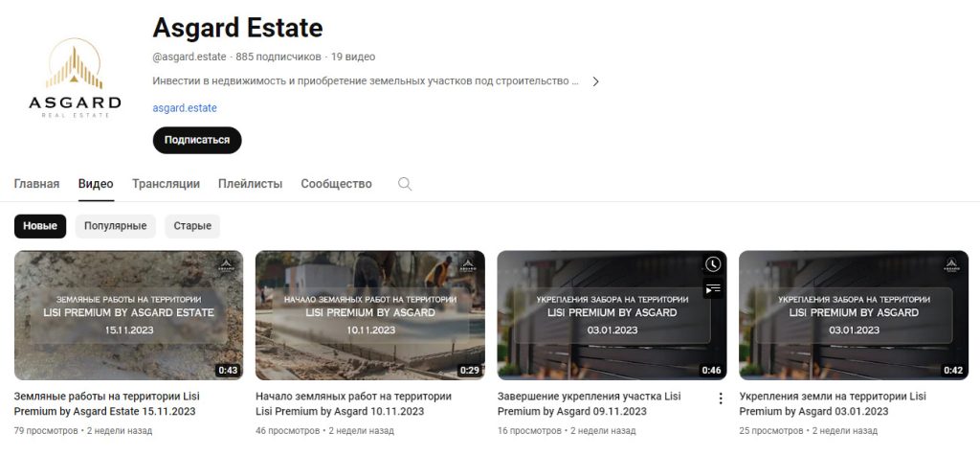Go to the Плейлисты tab
This screenshot has height=455, width=980.
[x=250, y=184]
